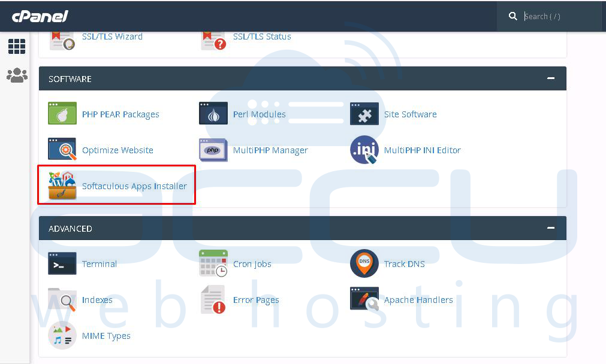The image size is (606, 364).
Task: Click the Indexes magnifier folder icon
Action: point(62,299)
